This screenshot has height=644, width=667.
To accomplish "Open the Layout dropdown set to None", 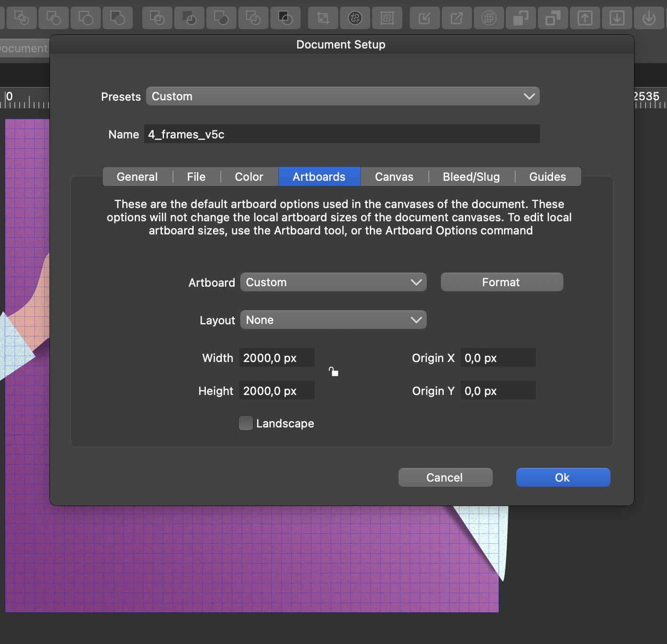I will 333,320.
